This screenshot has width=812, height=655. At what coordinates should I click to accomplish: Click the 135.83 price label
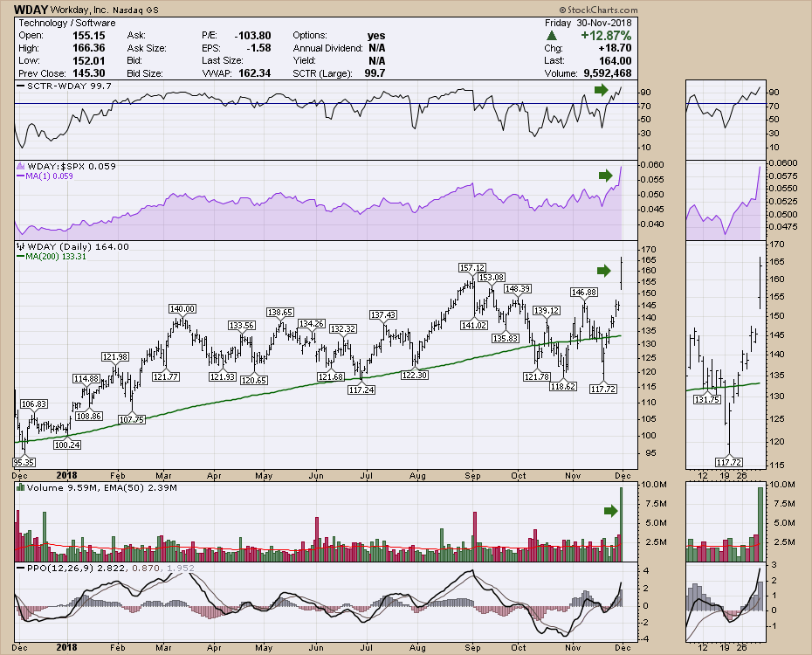click(506, 338)
